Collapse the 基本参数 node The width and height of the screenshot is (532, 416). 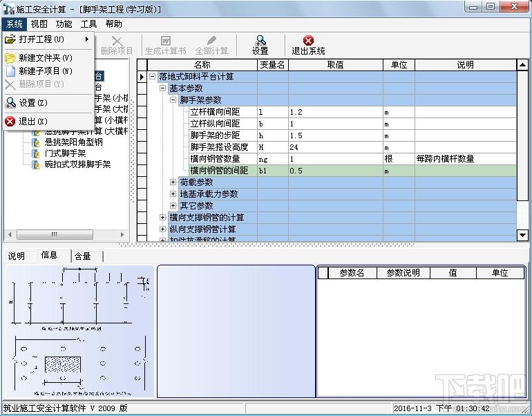[x=162, y=88]
